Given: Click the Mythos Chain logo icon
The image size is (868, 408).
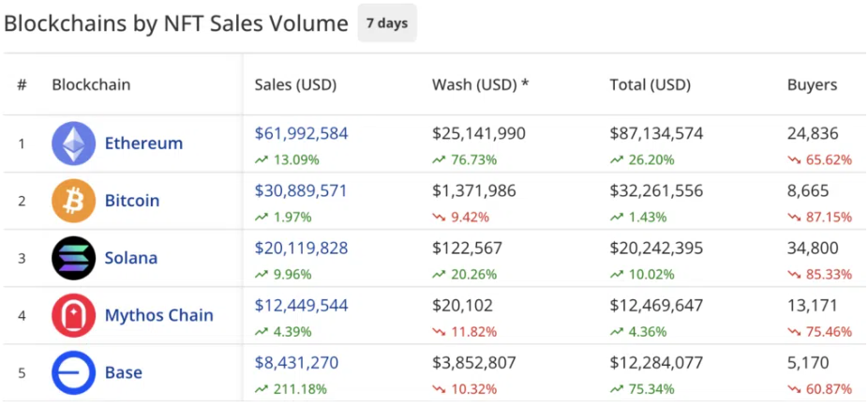Looking at the screenshot, I should (74, 315).
